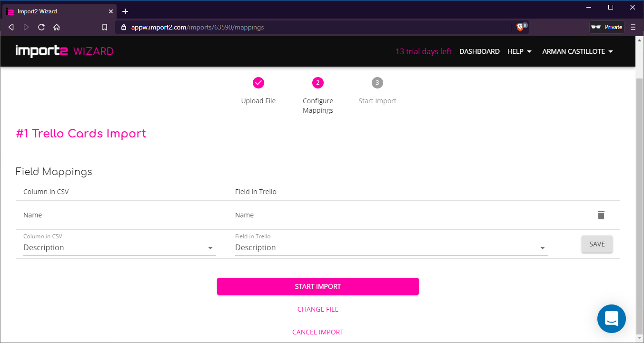644x343 pixels.
Task: Reload the current page
Action: pos(41,27)
